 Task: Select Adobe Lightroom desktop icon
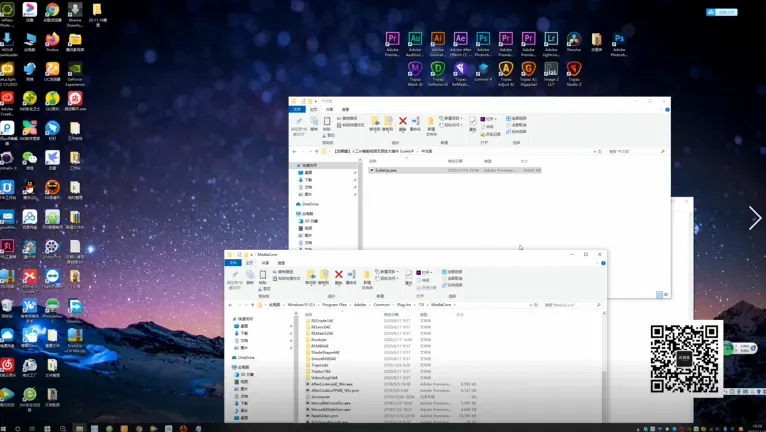tap(551, 43)
